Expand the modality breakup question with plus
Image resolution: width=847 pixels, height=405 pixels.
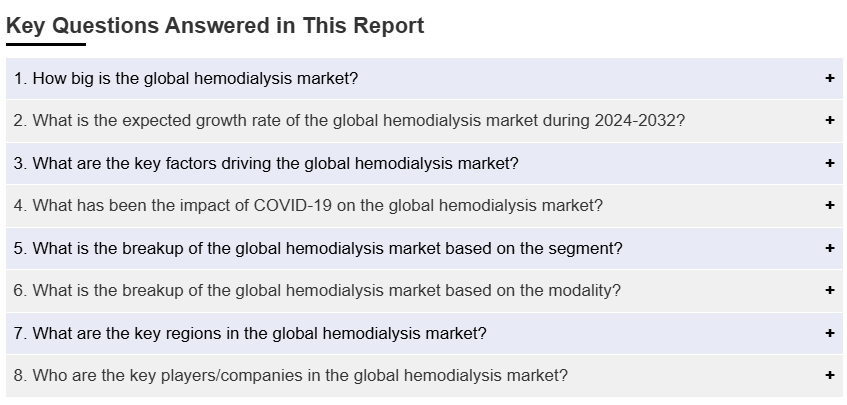click(x=830, y=290)
